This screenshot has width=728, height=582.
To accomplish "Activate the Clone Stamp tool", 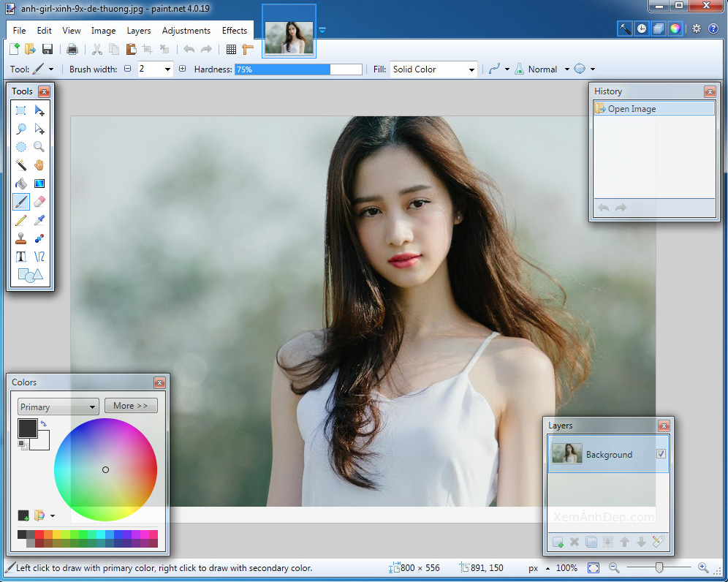I will (x=21, y=238).
